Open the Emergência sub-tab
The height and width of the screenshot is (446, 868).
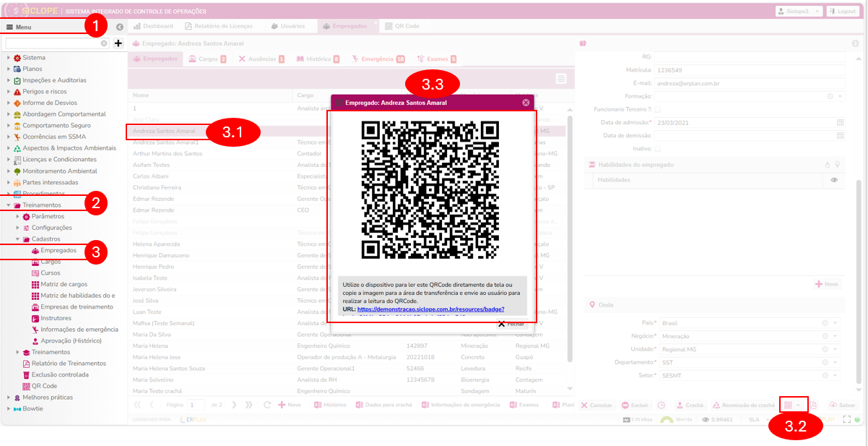coord(378,59)
